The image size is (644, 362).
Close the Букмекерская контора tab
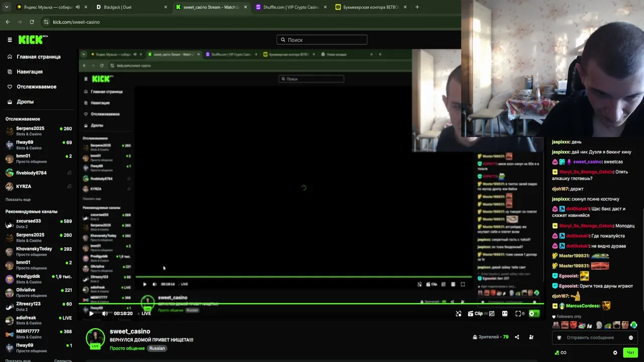406,7
